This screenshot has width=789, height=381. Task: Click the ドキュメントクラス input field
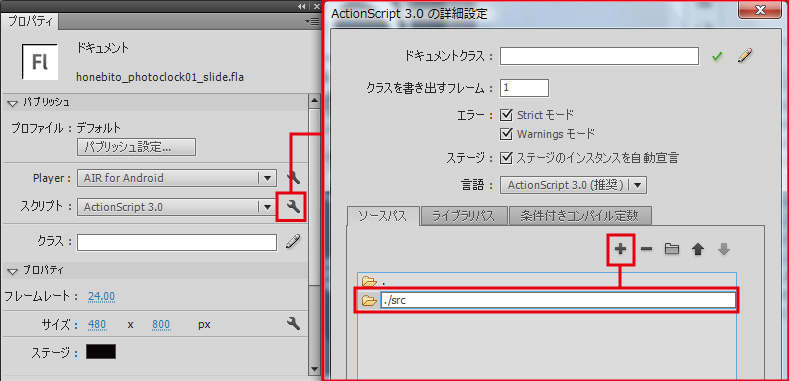599,56
